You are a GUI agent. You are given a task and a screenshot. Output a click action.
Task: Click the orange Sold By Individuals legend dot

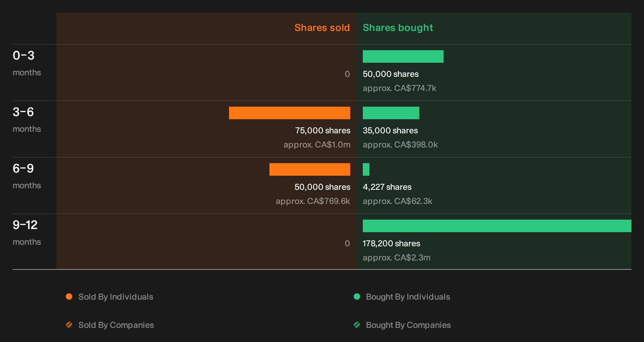tap(69, 297)
